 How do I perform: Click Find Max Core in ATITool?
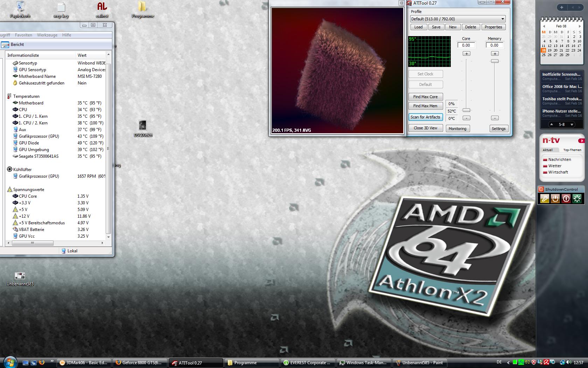pos(426,97)
